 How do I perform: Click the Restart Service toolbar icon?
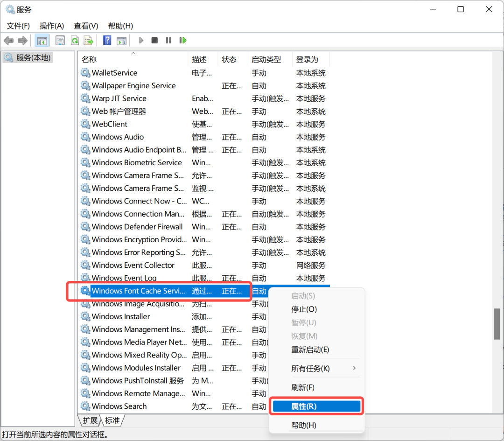coord(182,40)
